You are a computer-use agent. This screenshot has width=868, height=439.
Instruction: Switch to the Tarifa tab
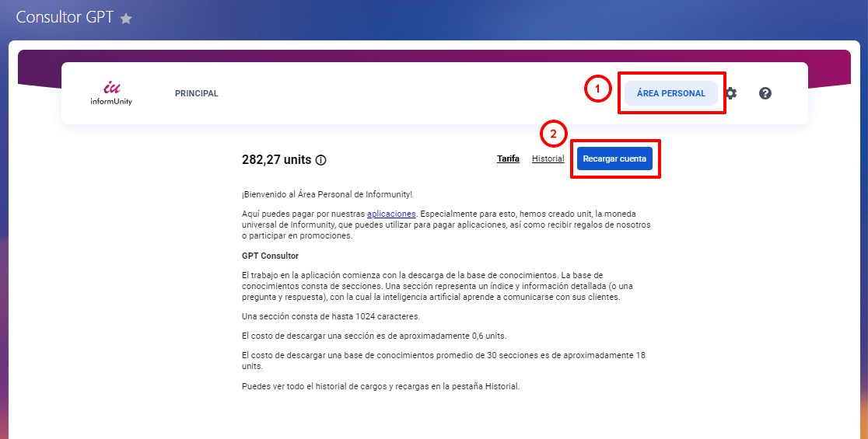click(x=508, y=159)
